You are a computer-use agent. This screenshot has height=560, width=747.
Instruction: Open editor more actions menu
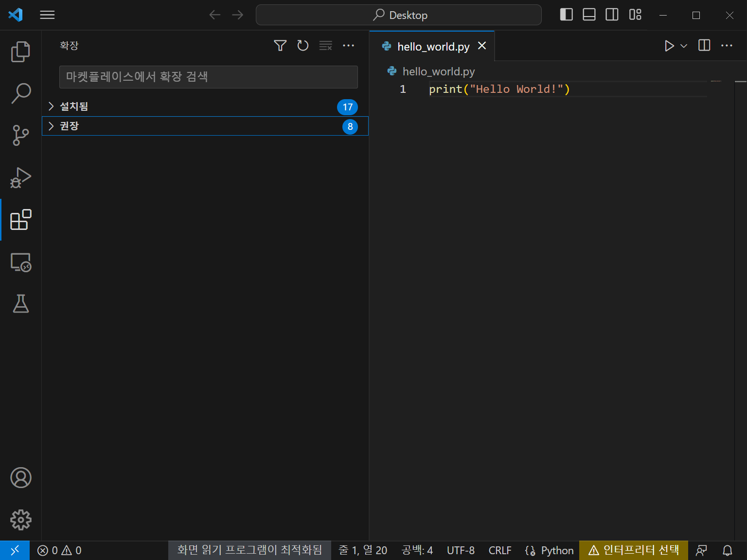pos(727,46)
